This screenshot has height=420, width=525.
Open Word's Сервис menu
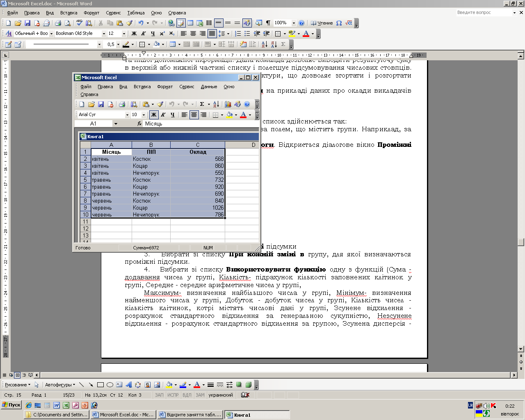click(113, 13)
